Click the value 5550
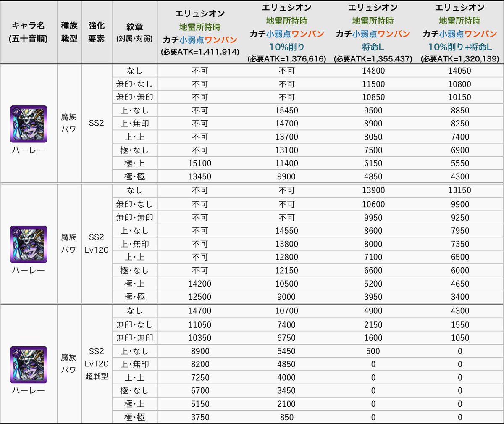This screenshot has height=424, width=504. 460,163
